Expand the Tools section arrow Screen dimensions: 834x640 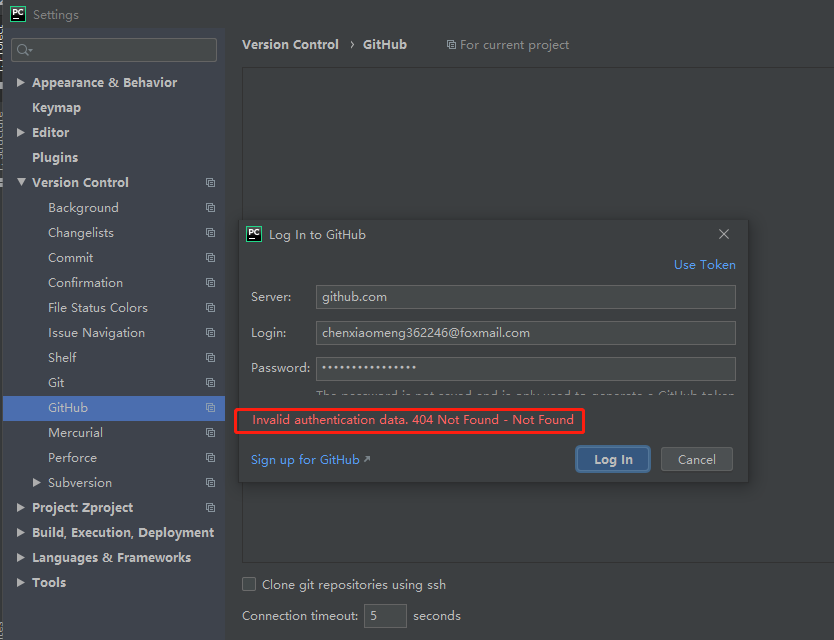tap(21, 583)
